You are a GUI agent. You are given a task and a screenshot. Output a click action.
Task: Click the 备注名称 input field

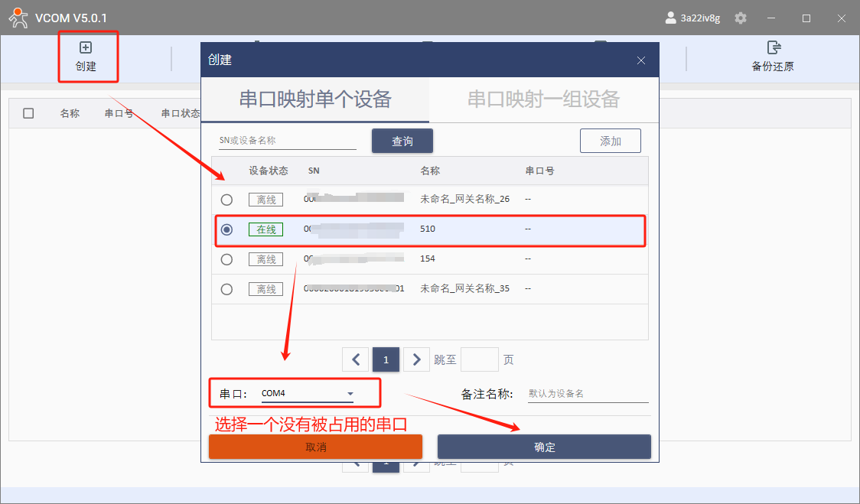coord(588,394)
